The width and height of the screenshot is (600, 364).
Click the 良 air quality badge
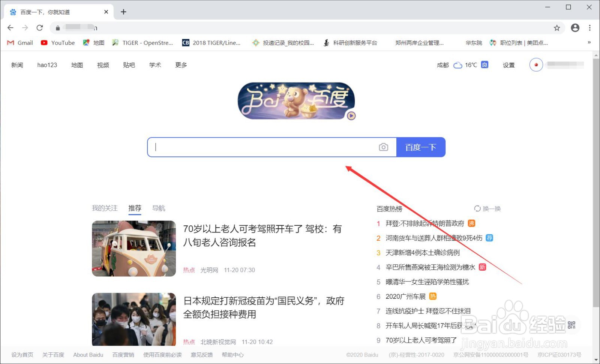[x=484, y=65]
